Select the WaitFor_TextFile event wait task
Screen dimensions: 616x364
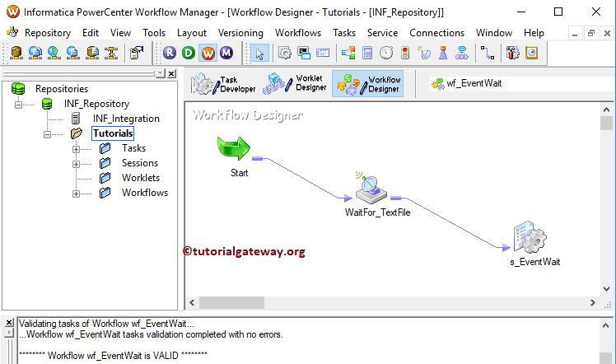pyautogui.click(x=371, y=188)
